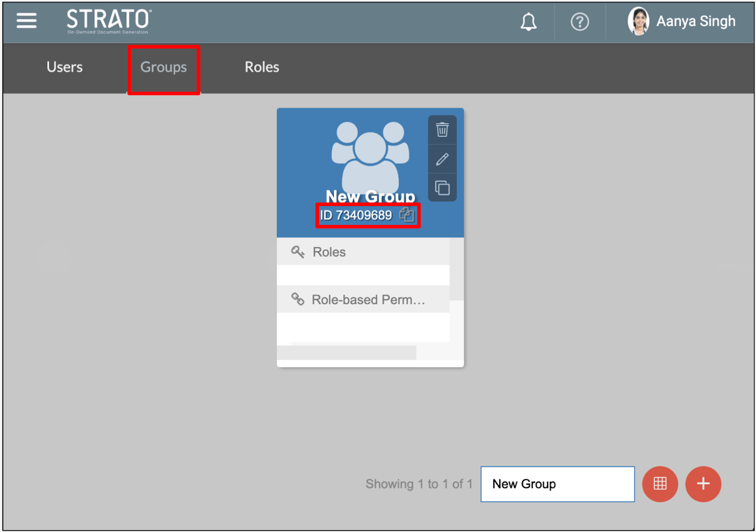Open the Roles tab
Viewport: 756px width, 532px height.
262,67
